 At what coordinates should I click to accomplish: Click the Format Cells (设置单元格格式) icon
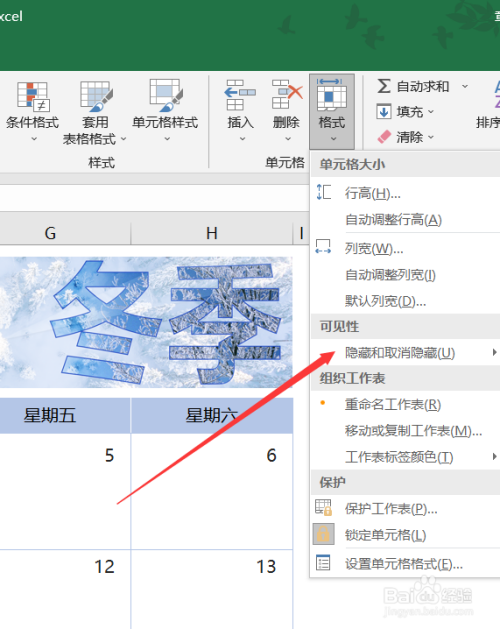pyautogui.click(x=323, y=562)
